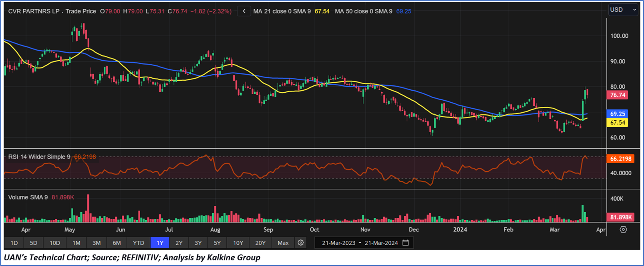Open the calendar date picker icon
The image size is (644, 266).
click(405, 243)
